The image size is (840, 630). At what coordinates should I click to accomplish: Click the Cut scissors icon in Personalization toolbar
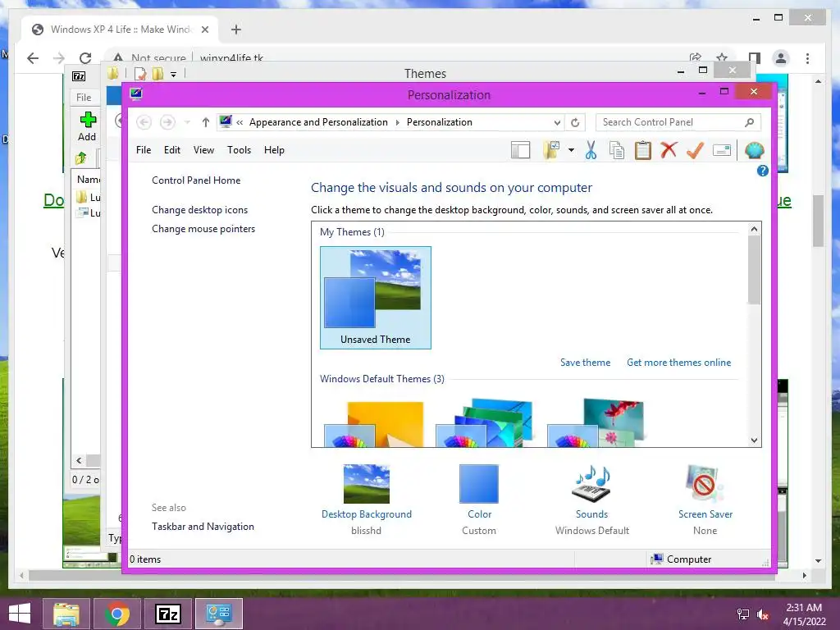[x=591, y=151]
